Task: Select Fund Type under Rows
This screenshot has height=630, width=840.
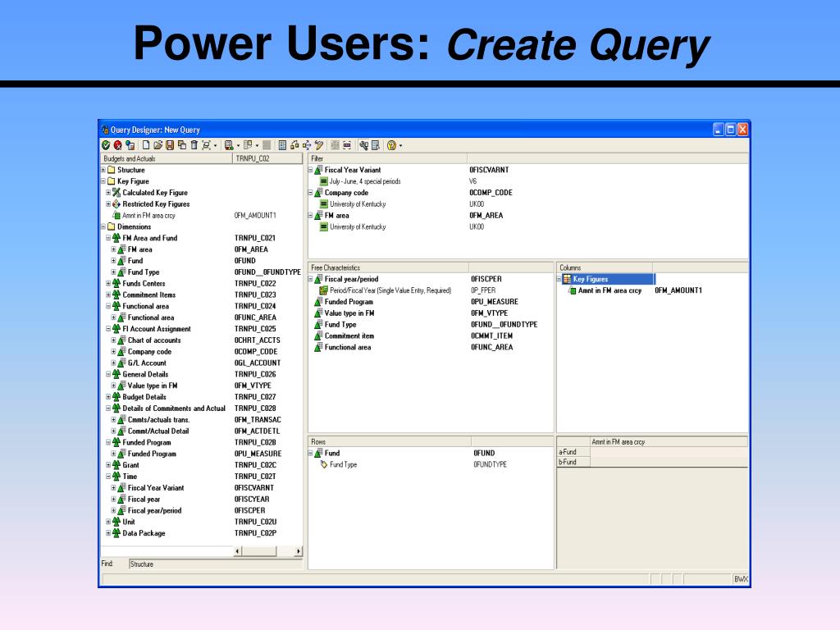Action: click(x=343, y=465)
